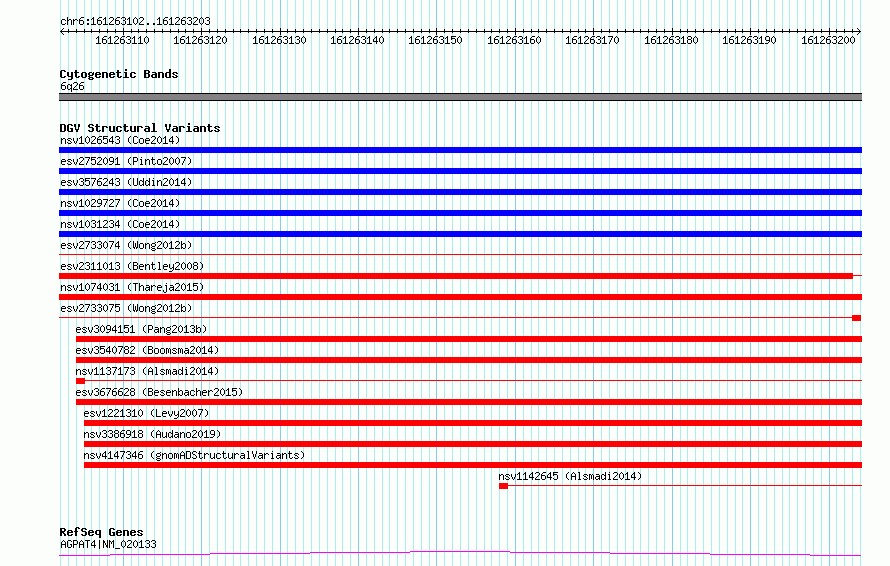Click the red bar under nsv4147346
This screenshot has width=890, height=566.
[x=473, y=465]
